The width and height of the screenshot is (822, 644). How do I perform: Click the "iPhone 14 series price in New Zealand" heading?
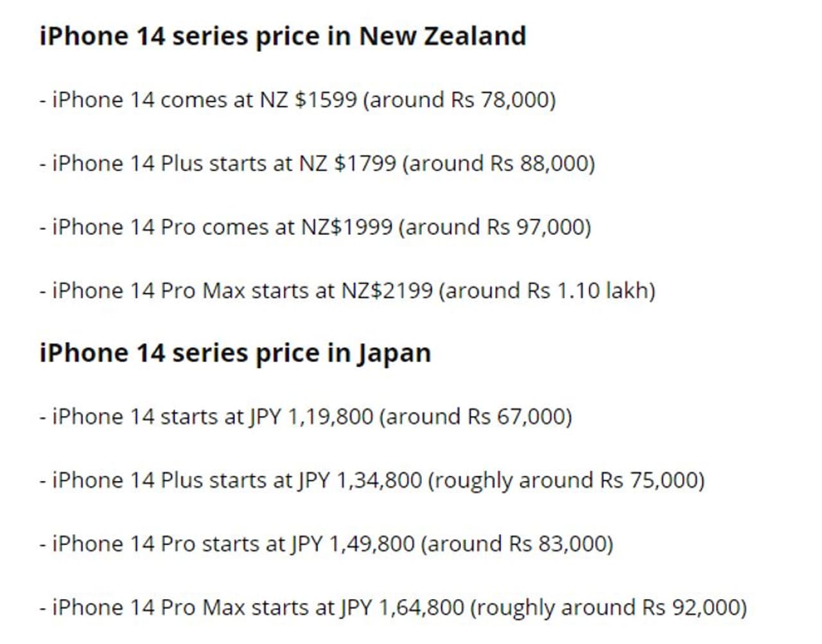[x=283, y=36]
